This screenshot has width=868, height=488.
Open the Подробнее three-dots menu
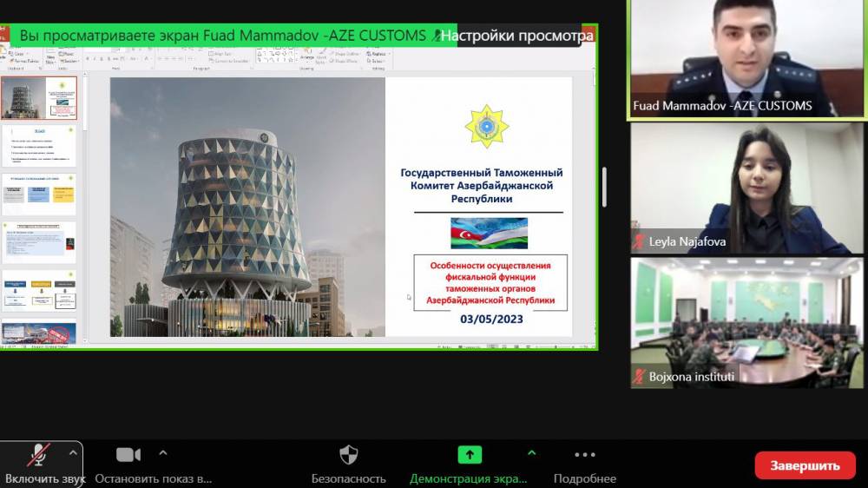(x=584, y=455)
